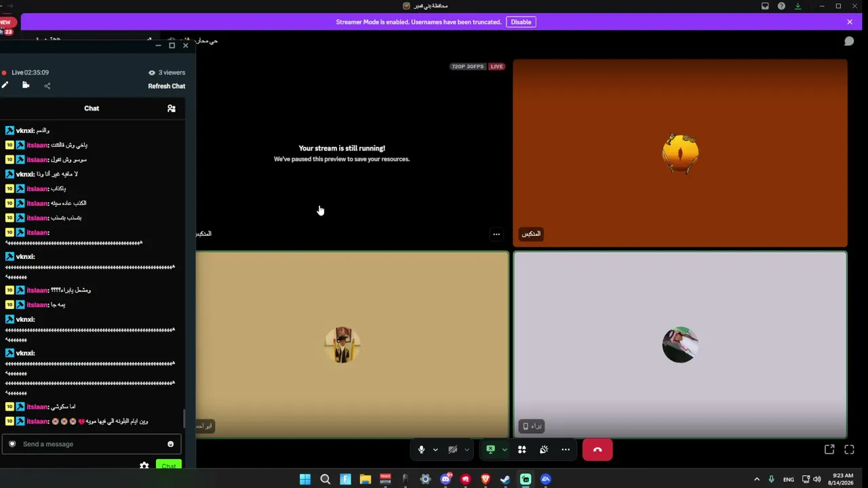Screen dimensions: 868x488
Task: Open the help question mark icon
Action: tap(781, 6)
